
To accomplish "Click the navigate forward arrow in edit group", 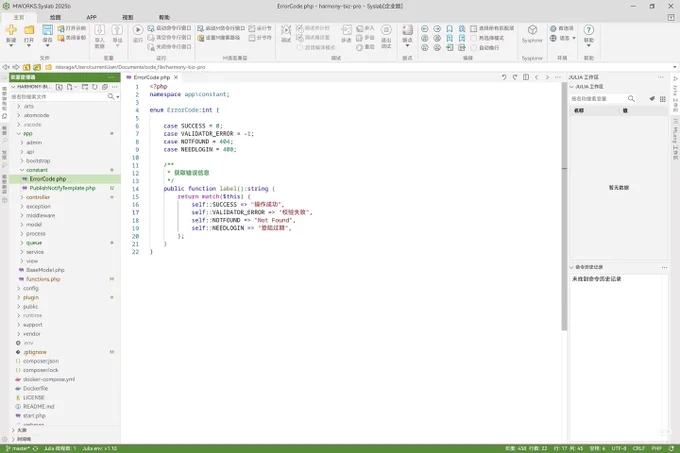I will click(437, 29).
